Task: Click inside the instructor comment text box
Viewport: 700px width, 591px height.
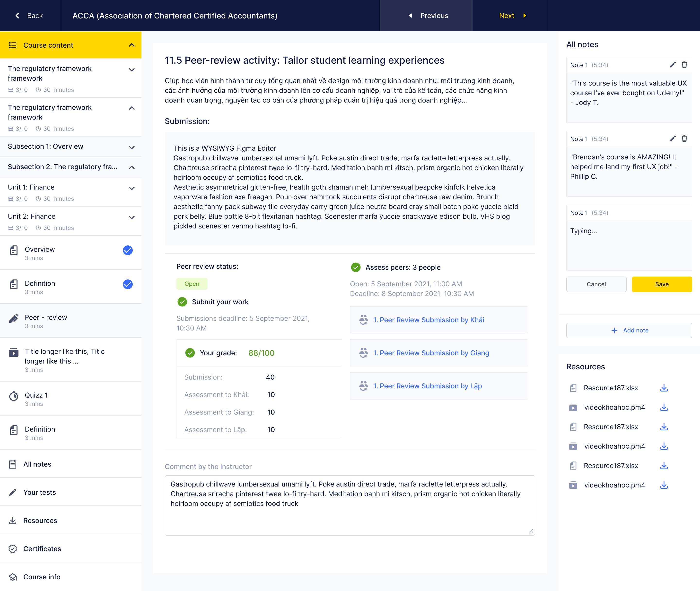Action: click(x=350, y=505)
